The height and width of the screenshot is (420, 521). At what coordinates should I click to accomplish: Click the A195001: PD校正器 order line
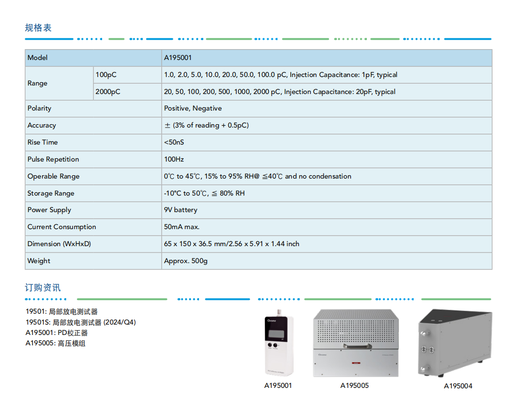pos(56,333)
